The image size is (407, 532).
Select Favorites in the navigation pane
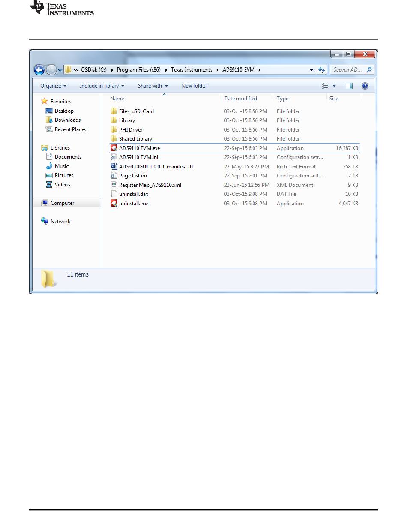(61, 102)
